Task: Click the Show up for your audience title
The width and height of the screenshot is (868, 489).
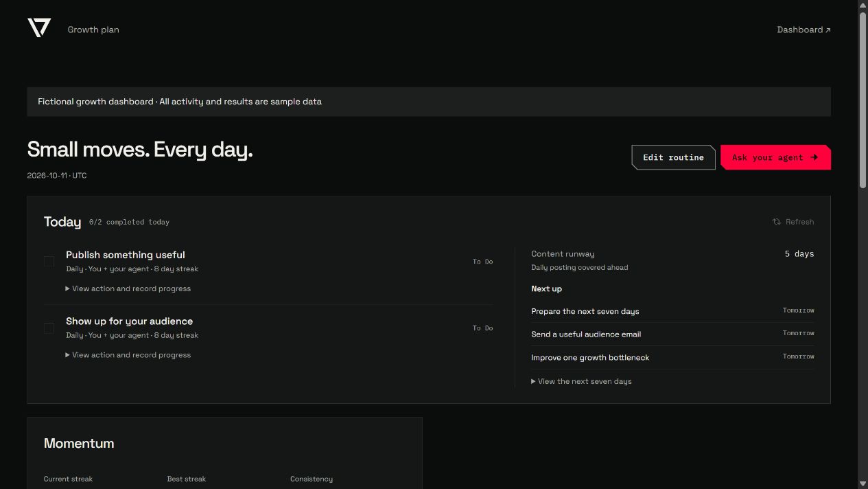Action: 129,321
